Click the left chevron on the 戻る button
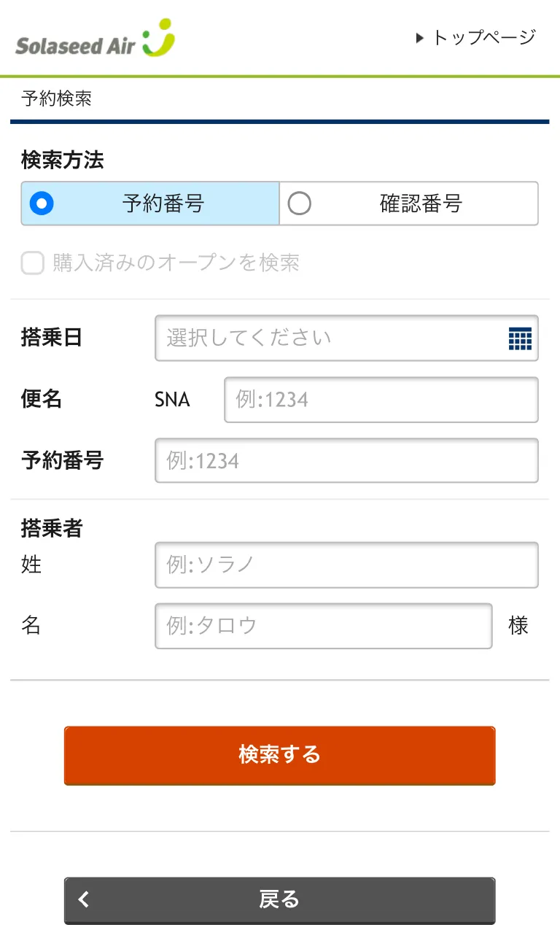 point(85,899)
